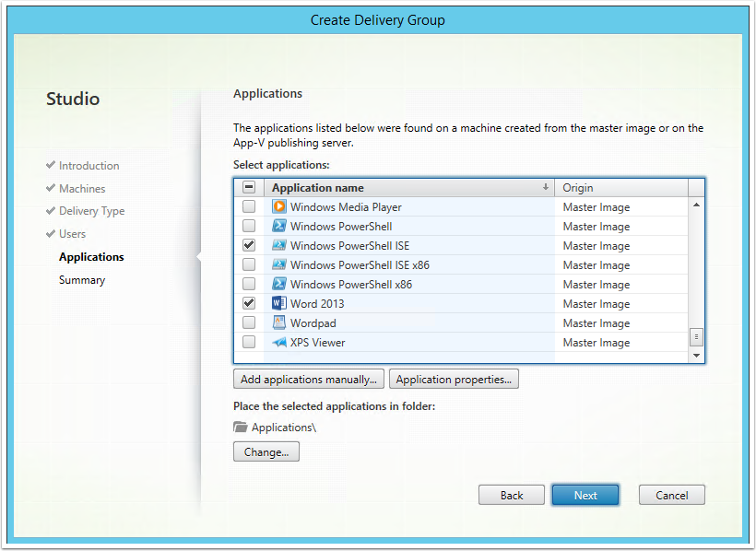This screenshot has height=551, width=756.
Task: Click the Wordpad app icon
Action: 278,322
